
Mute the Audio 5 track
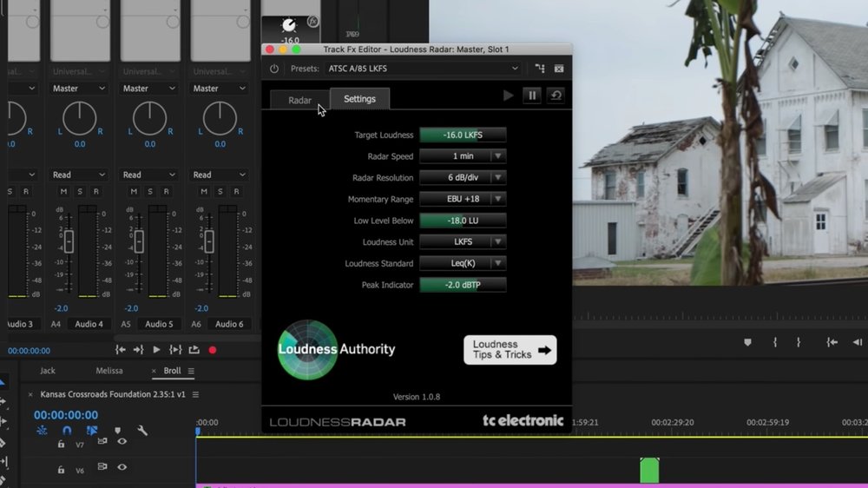click(134, 192)
